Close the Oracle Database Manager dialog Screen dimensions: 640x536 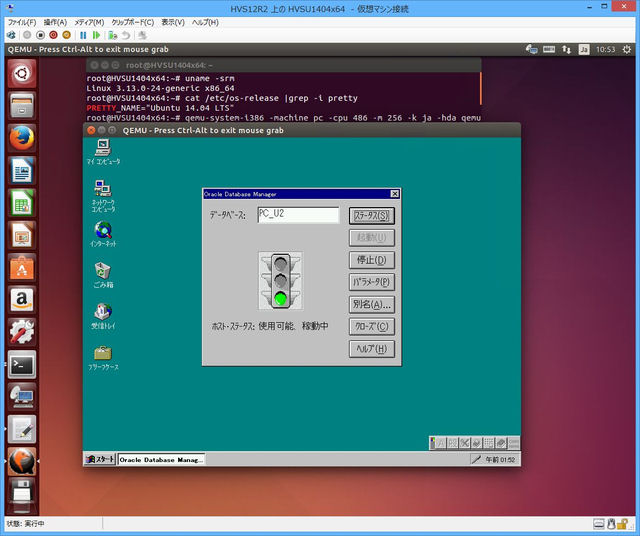(x=395, y=194)
